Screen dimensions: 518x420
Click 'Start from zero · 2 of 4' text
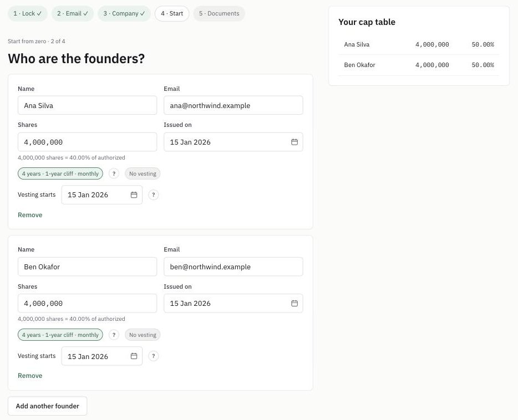(x=37, y=41)
